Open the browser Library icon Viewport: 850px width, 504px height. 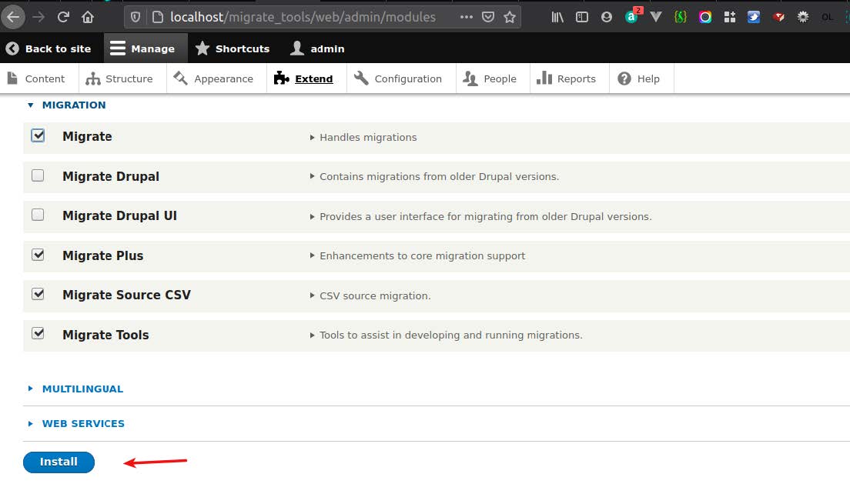click(x=557, y=18)
